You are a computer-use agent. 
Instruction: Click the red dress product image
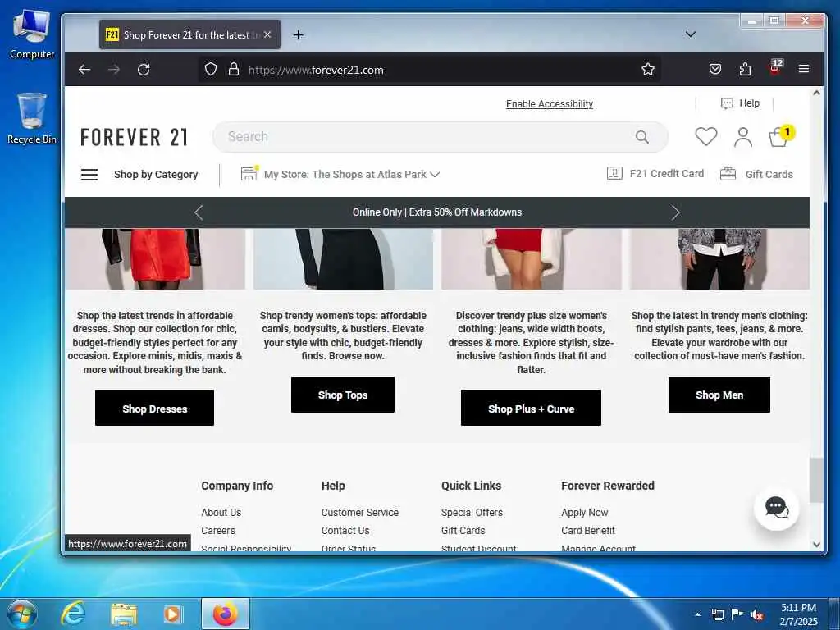pyautogui.click(x=155, y=258)
